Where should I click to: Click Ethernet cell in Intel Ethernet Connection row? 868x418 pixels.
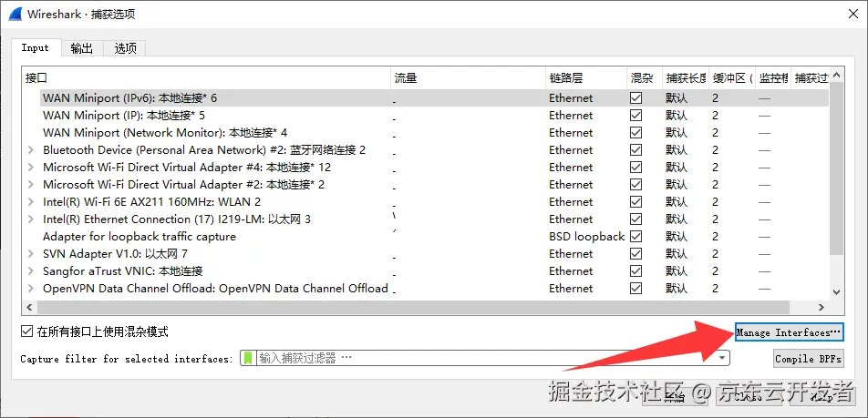(571, 219)
